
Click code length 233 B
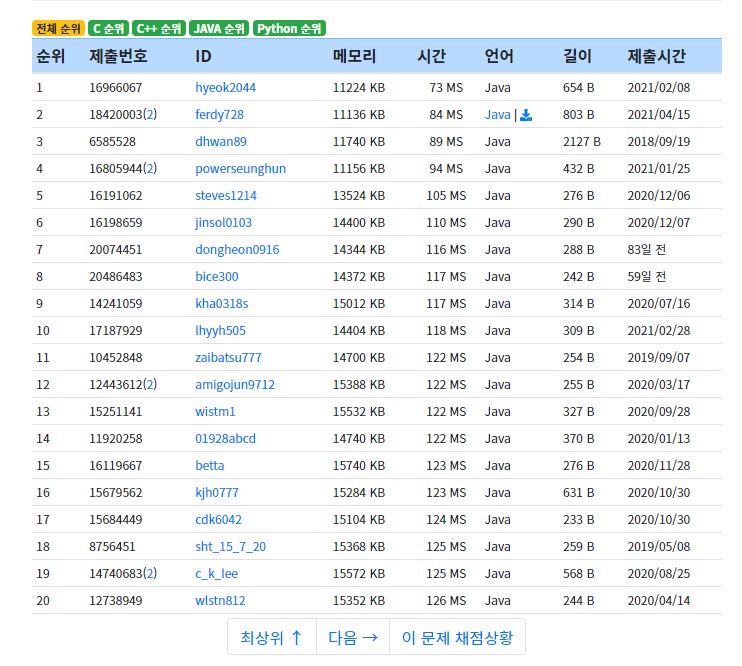578,520
